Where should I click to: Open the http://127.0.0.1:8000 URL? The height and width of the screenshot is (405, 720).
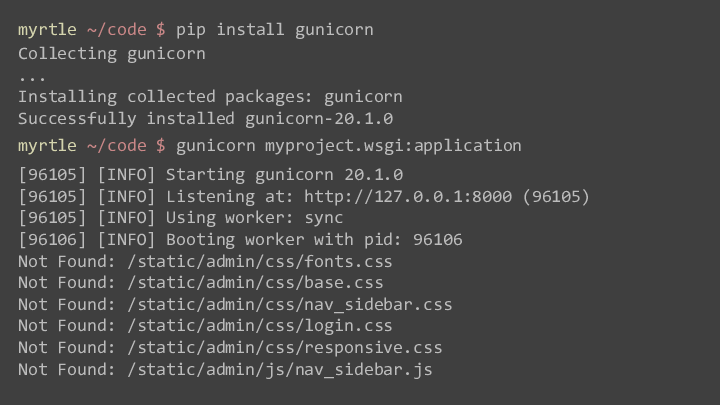tap(408, 197)
